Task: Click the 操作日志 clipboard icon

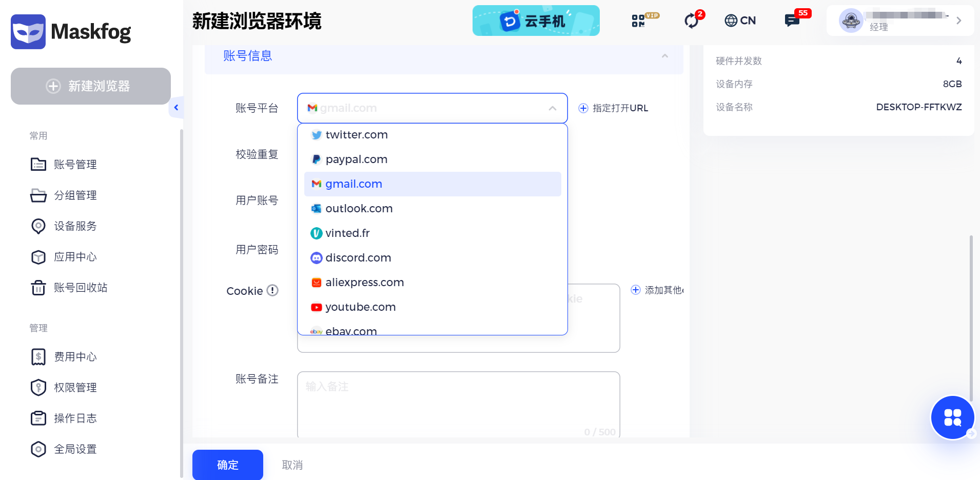Action: tap(38, 418)
